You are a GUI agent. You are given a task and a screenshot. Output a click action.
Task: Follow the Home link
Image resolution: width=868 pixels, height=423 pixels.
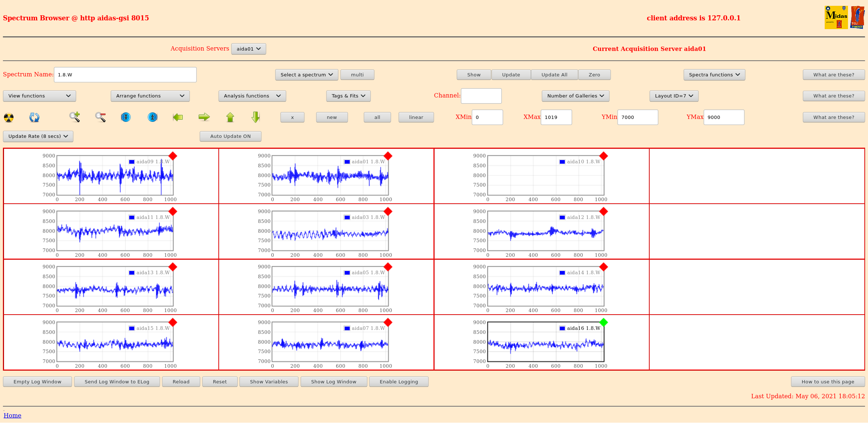[x=12, y=415]
